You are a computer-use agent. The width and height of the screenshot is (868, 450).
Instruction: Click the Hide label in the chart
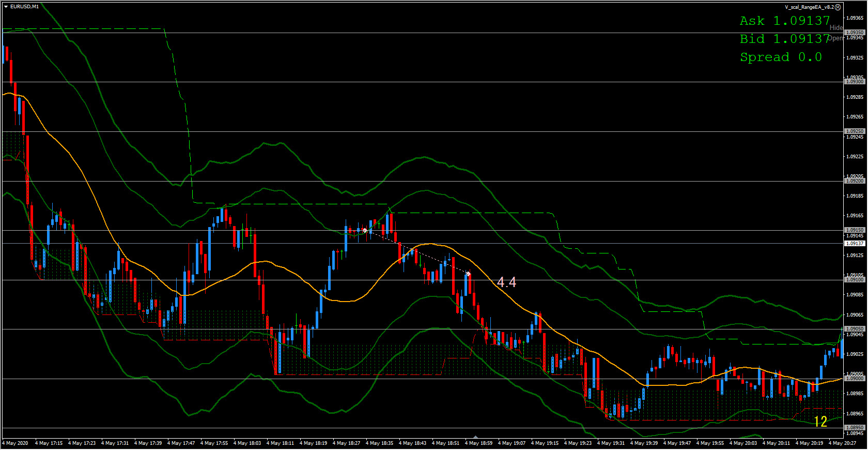pos(836,27)
